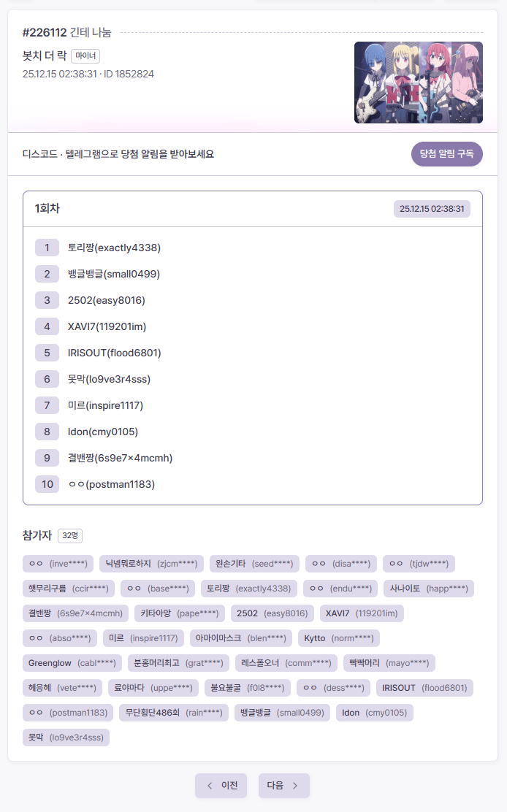
Task: Go to previous page with 이전
Action: [221, 786]
